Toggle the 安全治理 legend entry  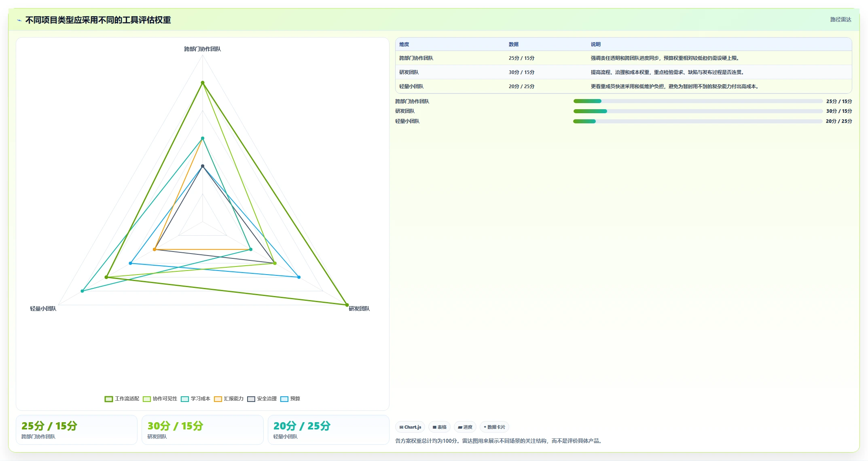262,399
